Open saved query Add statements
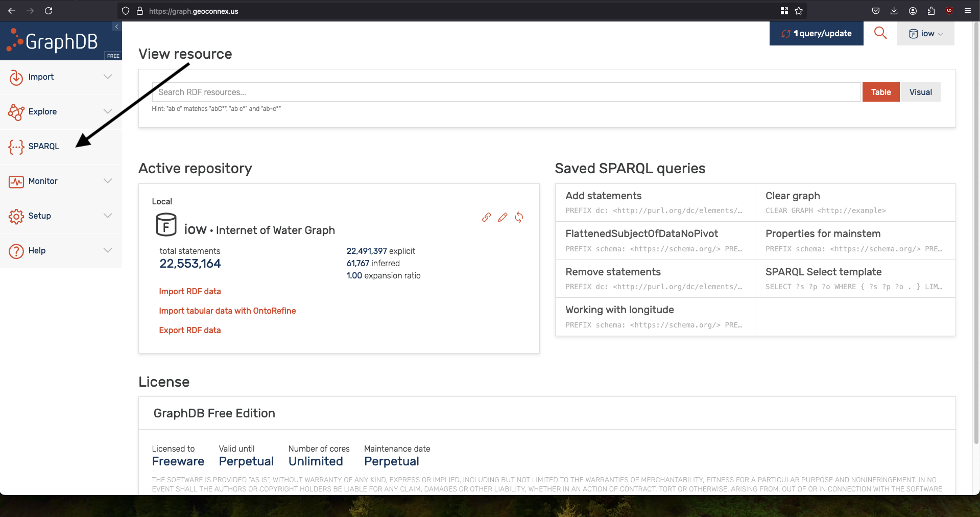The height and width of the screenshot is (517, 980). click(655, 202)
